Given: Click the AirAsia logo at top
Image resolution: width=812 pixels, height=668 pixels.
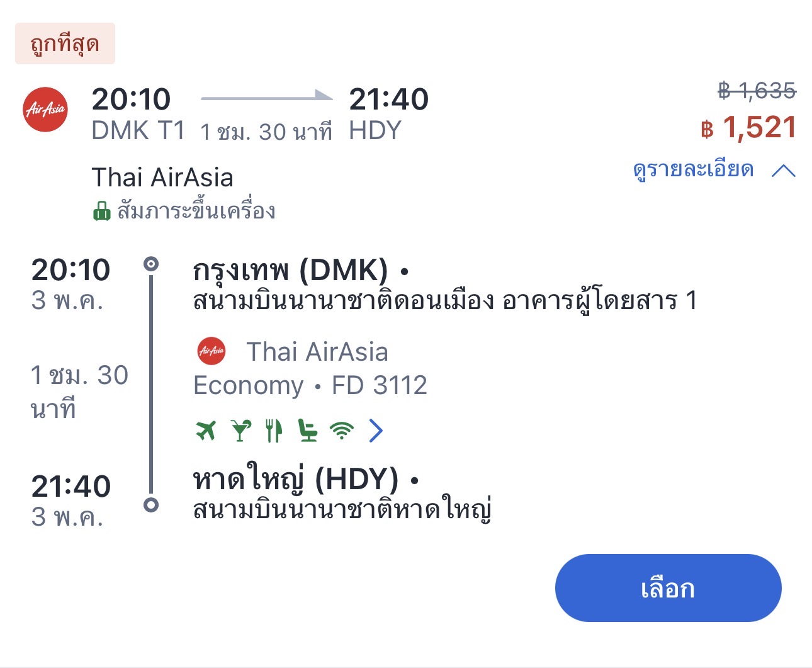Looking at the screenshot, I should 45,110.
